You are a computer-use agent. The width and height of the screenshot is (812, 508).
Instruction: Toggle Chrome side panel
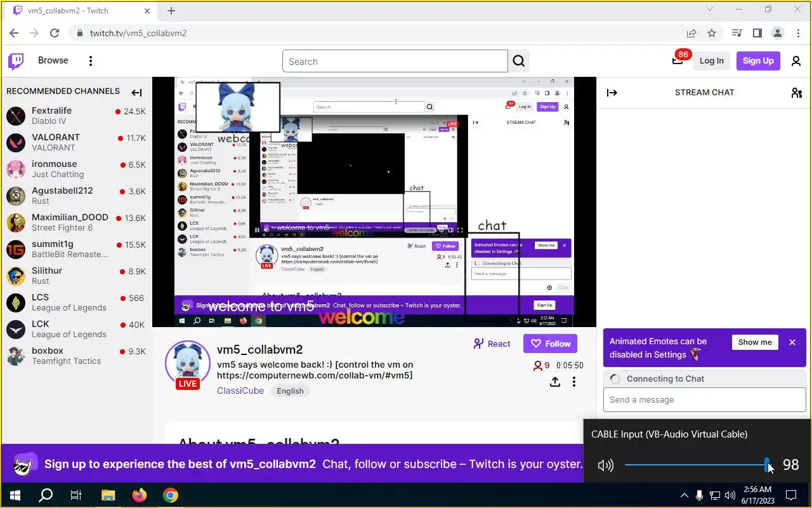(757, 33)
